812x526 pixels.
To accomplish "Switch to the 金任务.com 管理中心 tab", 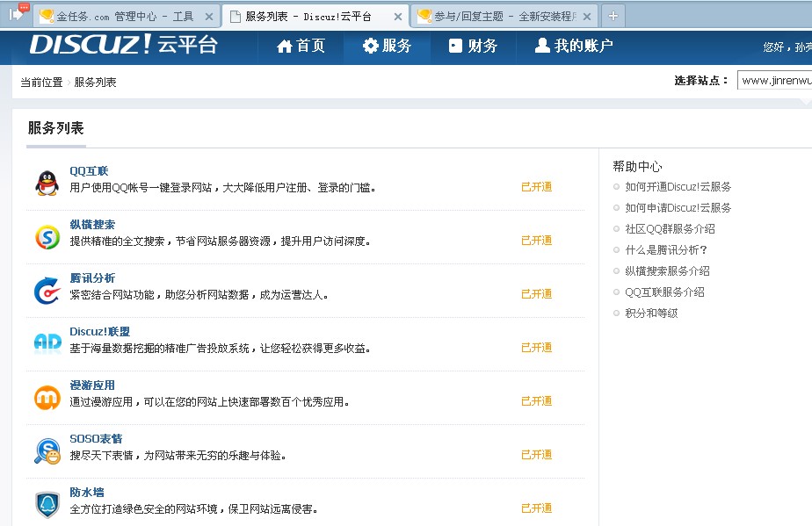I will (x=127, y=17).
